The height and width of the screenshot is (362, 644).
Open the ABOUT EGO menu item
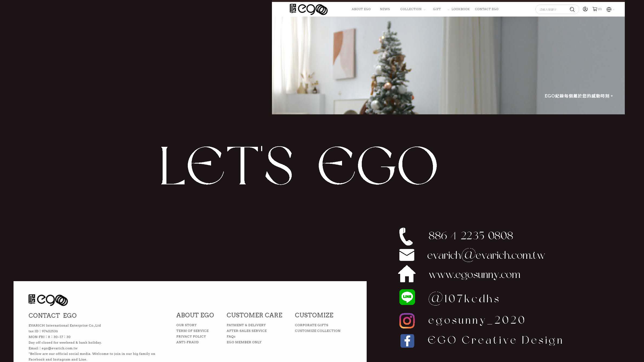click(x=361, y=9)
